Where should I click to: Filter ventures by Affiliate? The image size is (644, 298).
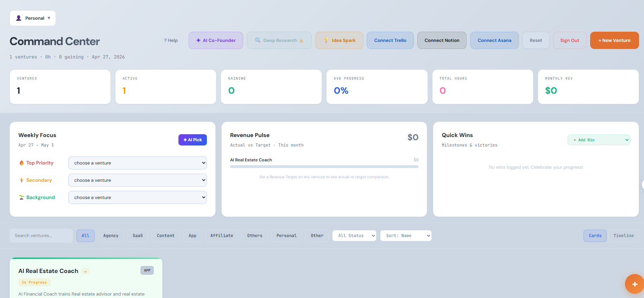coord(222,236)
